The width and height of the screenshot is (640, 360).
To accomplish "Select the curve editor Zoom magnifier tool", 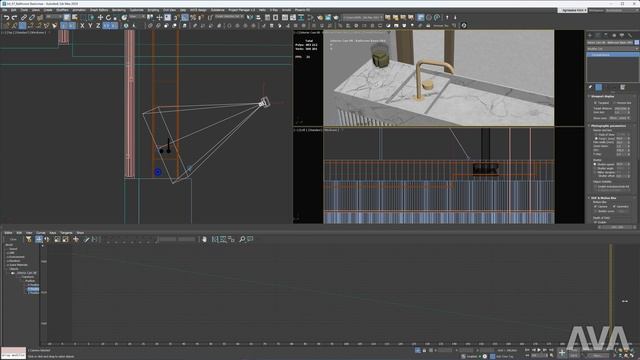I will (x=242, y=239).
